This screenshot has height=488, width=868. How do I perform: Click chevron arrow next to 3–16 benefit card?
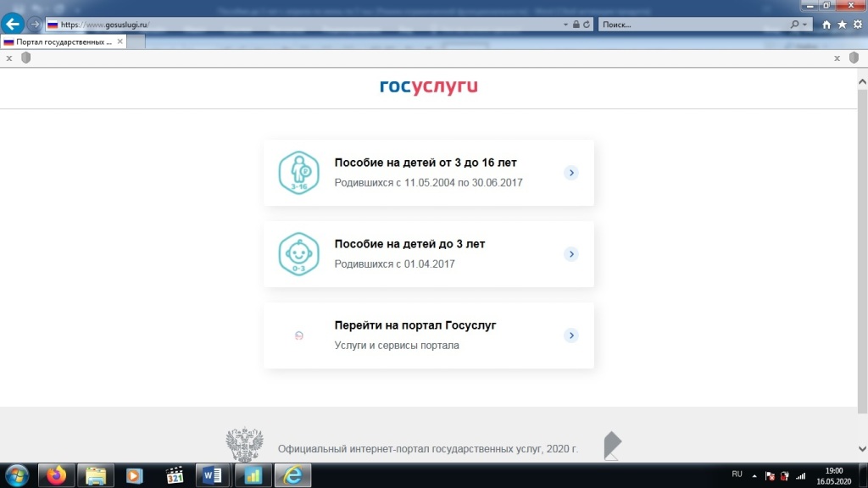click(571, 173)
